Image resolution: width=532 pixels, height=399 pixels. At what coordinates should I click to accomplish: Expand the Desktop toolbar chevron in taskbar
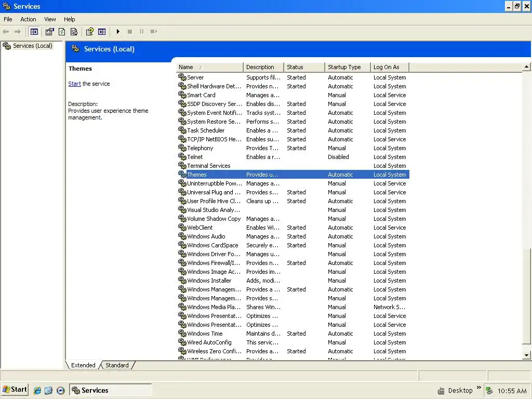pos(478,387)
